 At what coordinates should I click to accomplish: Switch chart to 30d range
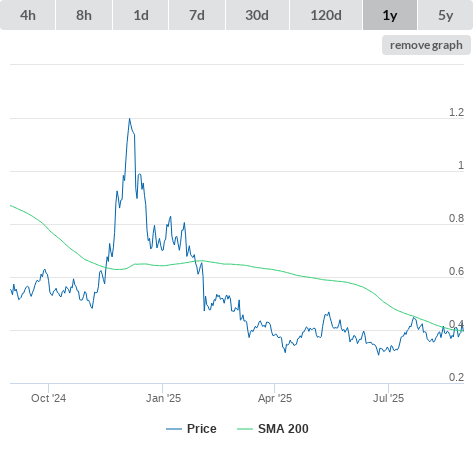257,15
